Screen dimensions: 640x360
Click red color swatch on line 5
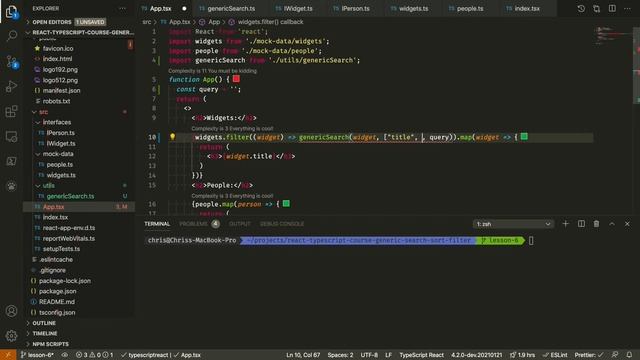tap(236, 79)
